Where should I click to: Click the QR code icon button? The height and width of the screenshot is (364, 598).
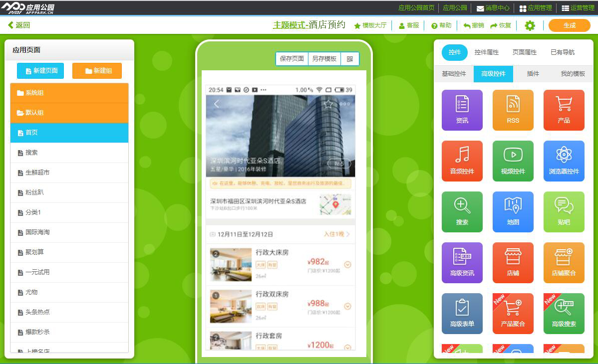(349, 59)
